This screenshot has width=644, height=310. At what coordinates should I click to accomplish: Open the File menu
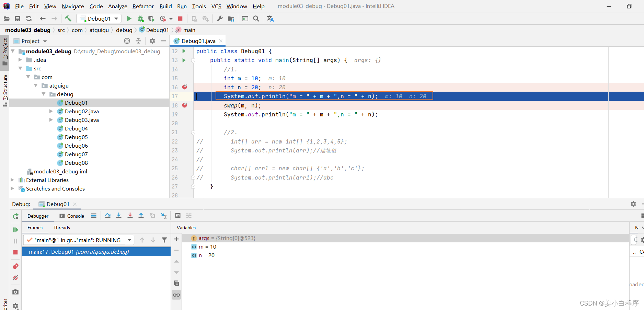(19, 6)
